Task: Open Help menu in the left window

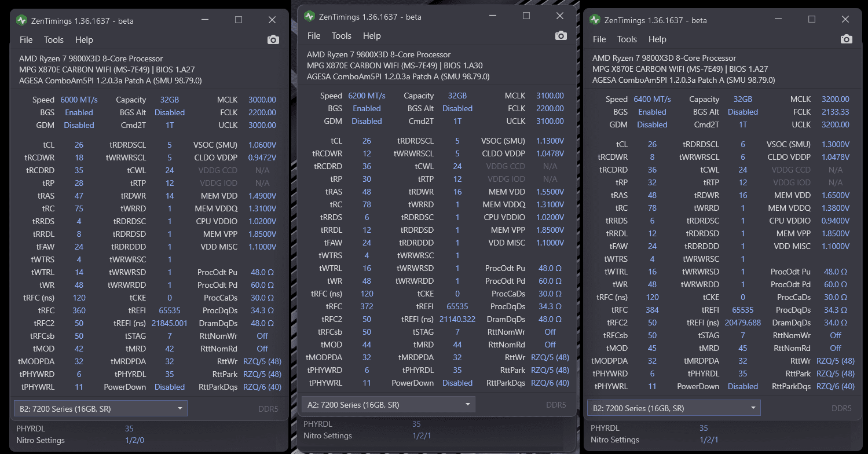Action: tap(84, 40)
